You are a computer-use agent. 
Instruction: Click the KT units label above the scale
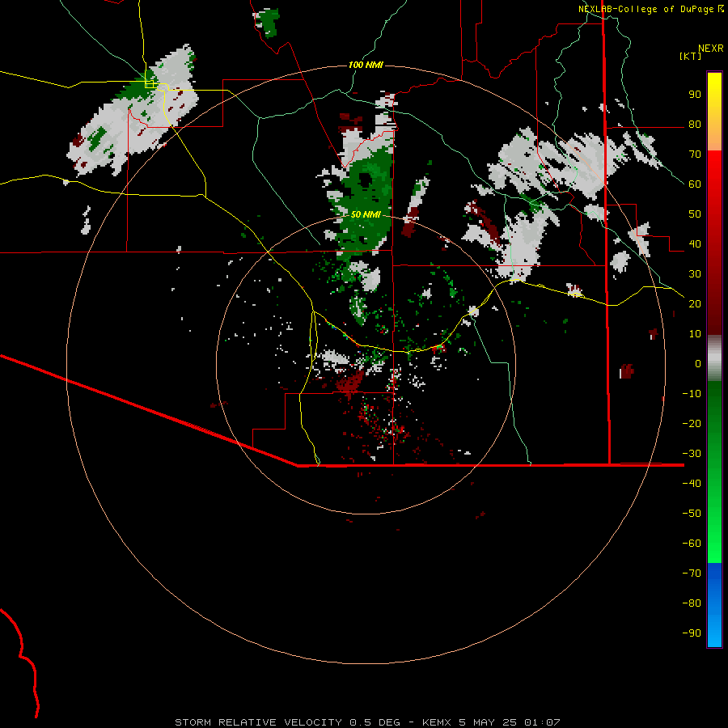coord(691,56)
